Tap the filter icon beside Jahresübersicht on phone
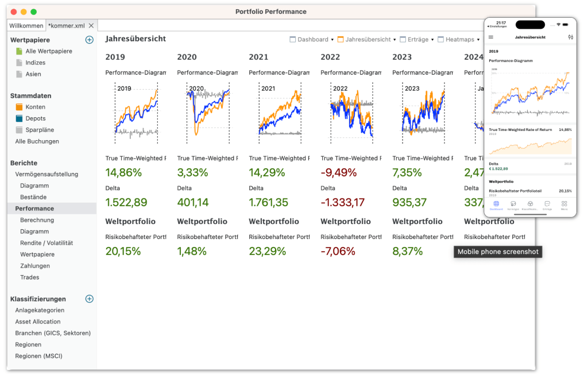 [571, 37]
